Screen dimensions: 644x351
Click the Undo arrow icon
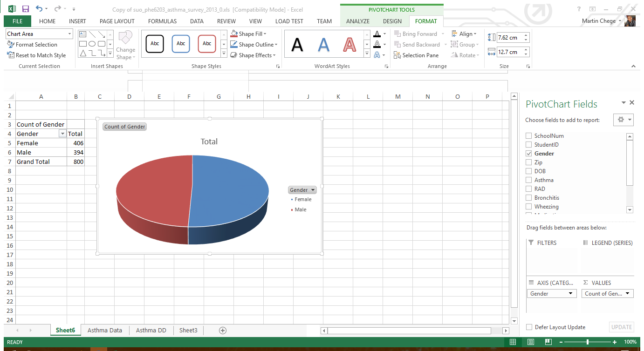click(39, 9)
